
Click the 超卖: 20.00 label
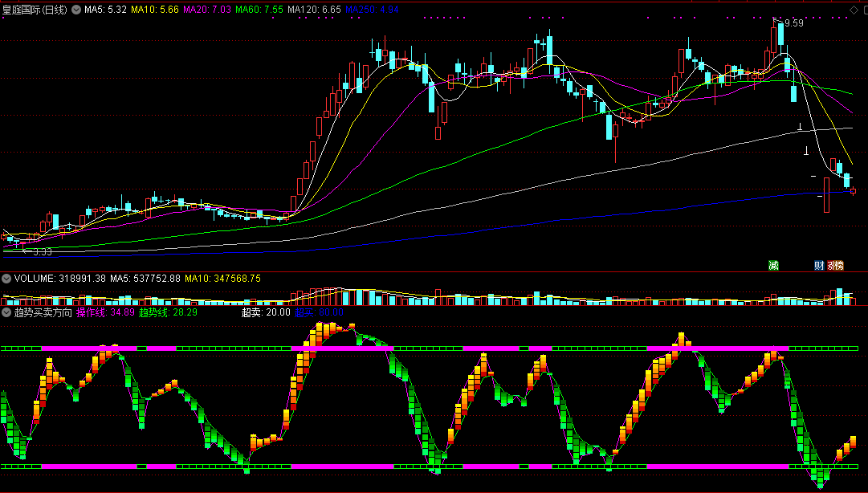pyautogui.click(x=266, y=312)
